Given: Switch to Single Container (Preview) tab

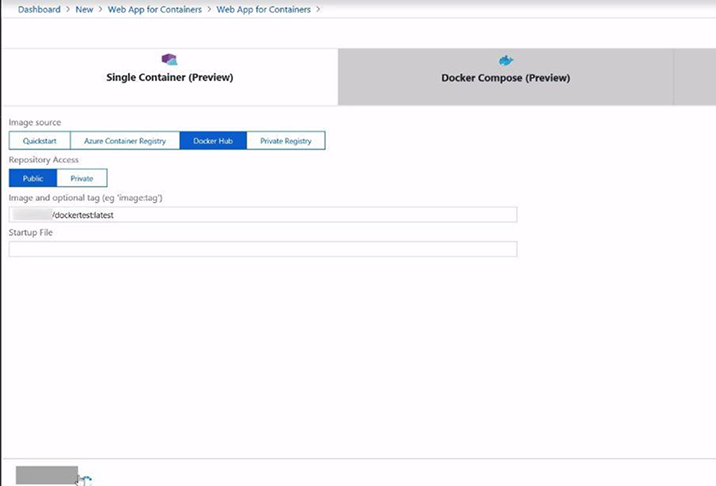Looking at the screenshot, I should 169,77.
